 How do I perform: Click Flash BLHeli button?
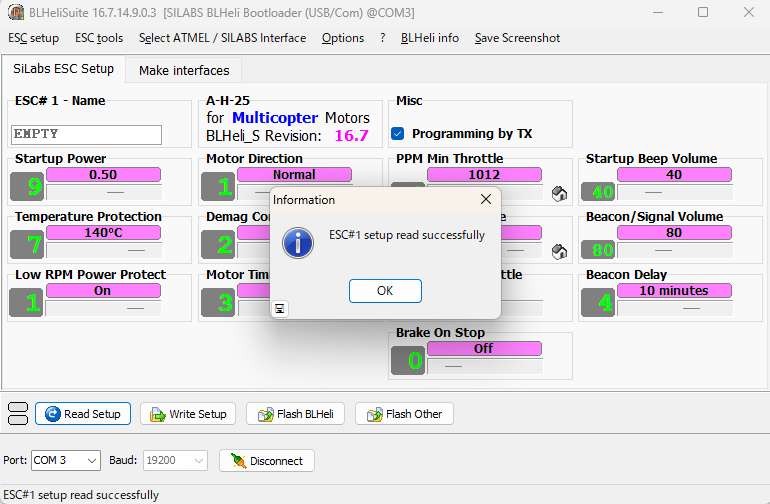(x=296, y=414)
